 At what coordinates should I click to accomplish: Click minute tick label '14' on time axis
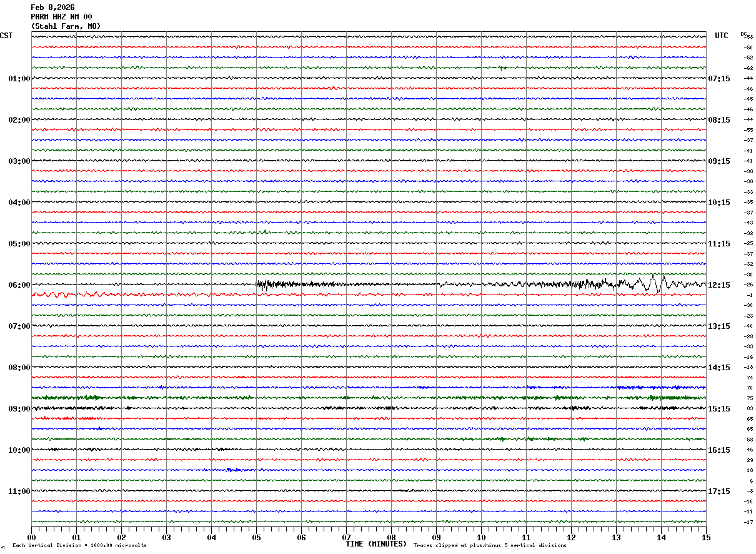(x=662, y=536)
